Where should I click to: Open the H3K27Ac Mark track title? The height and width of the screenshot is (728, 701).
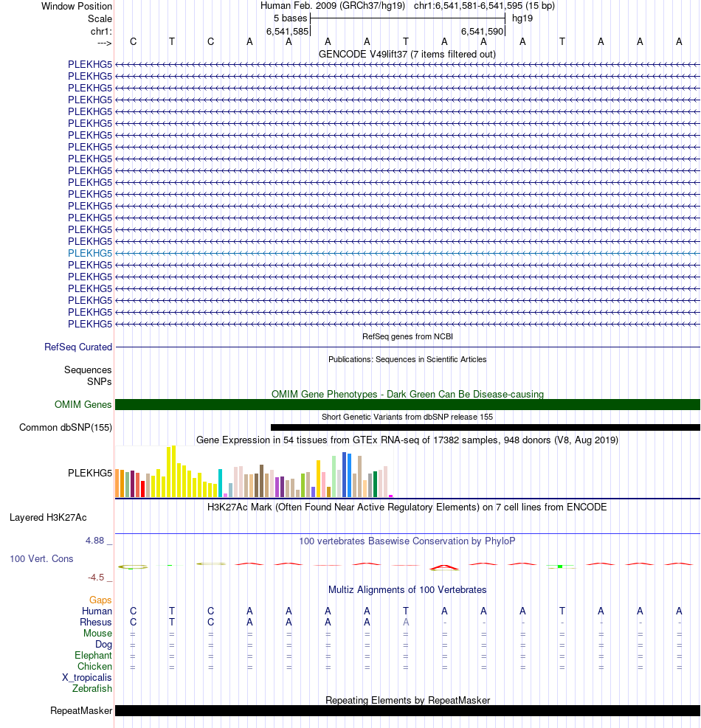pos(407,507)
